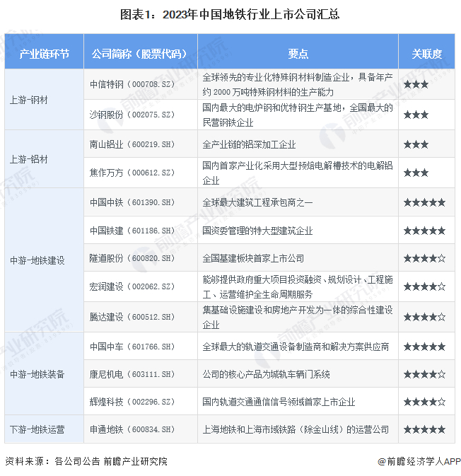461x476 pixels.
Task: Click the description 国资委管理的特大型建筑企业
Action: (257, 231)
